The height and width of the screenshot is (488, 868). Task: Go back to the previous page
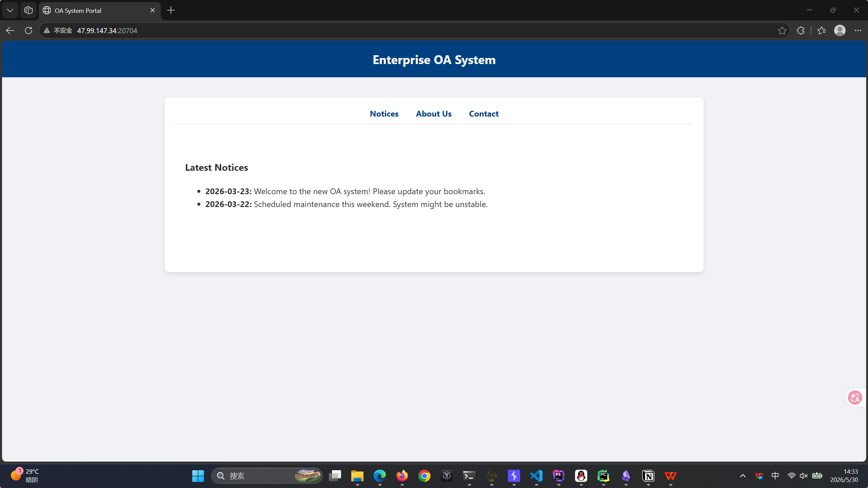click(x=10, y=30)
